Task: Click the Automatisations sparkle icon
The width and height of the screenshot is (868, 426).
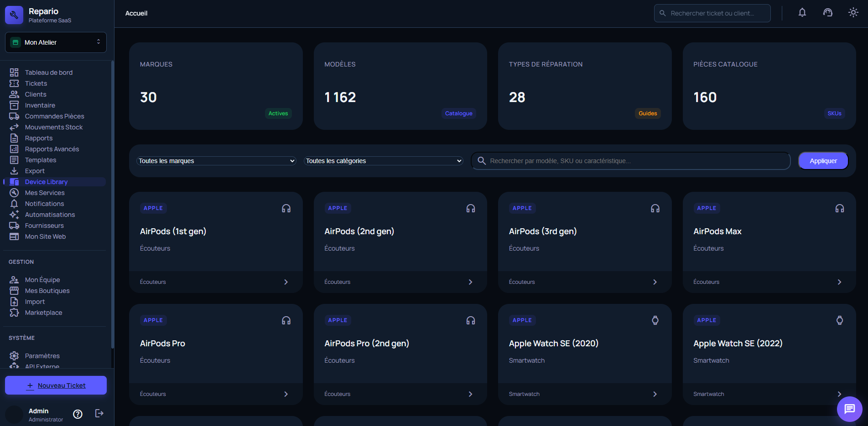Action: [x=14, y=215]
